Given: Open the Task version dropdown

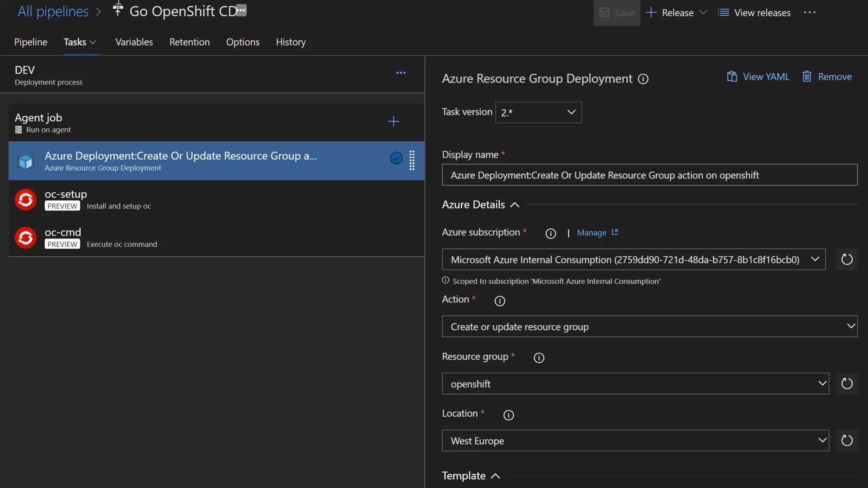Looking at the screenshot, I should coord(538,112).
